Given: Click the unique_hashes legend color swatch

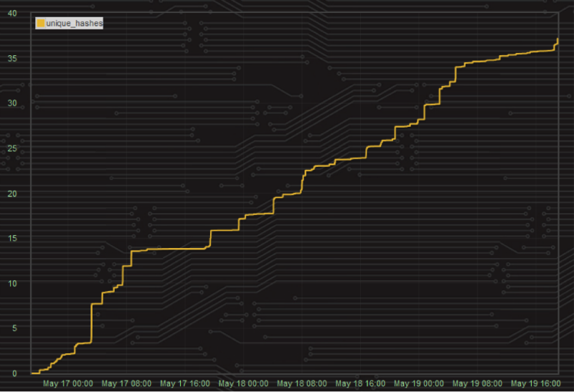Looking at the screenshot, I should coord(40,24).
